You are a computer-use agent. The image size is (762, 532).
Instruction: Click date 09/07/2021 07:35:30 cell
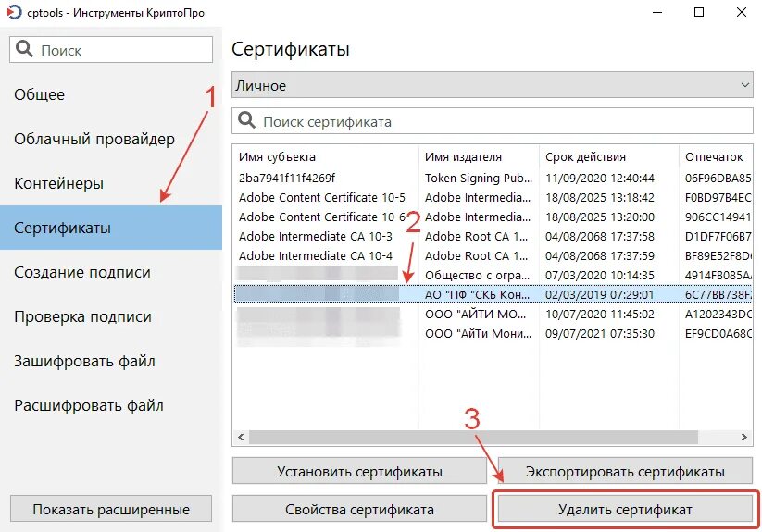pos(600,333)
